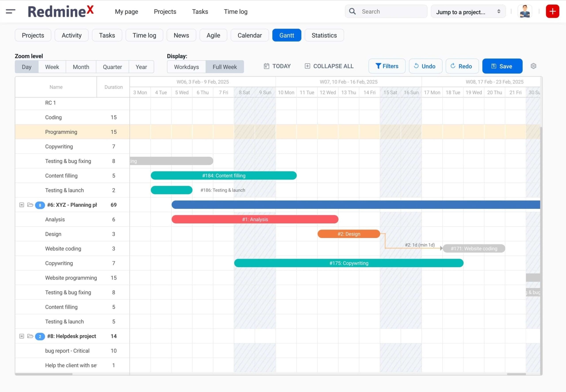The width and height of the screenshot is (566, 392).
Task: Click the COLLAPSE ALL button
Action: [x=329, y=66]
